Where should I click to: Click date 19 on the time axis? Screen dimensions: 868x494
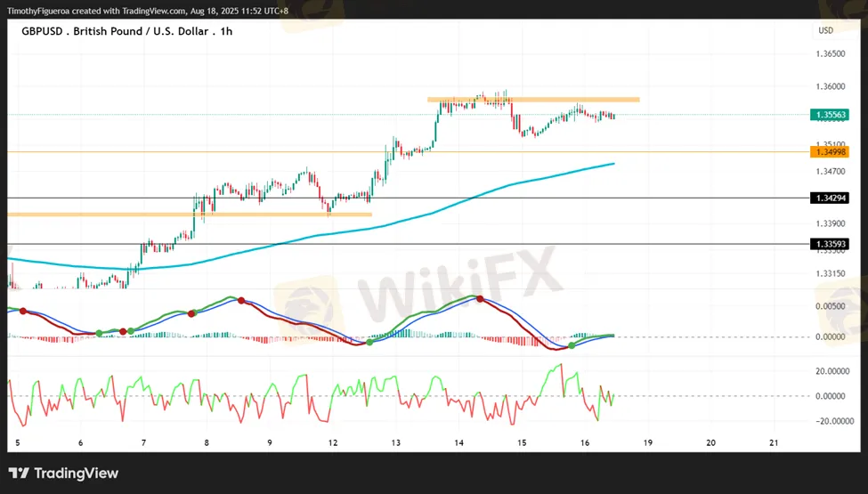click(647, 442)
